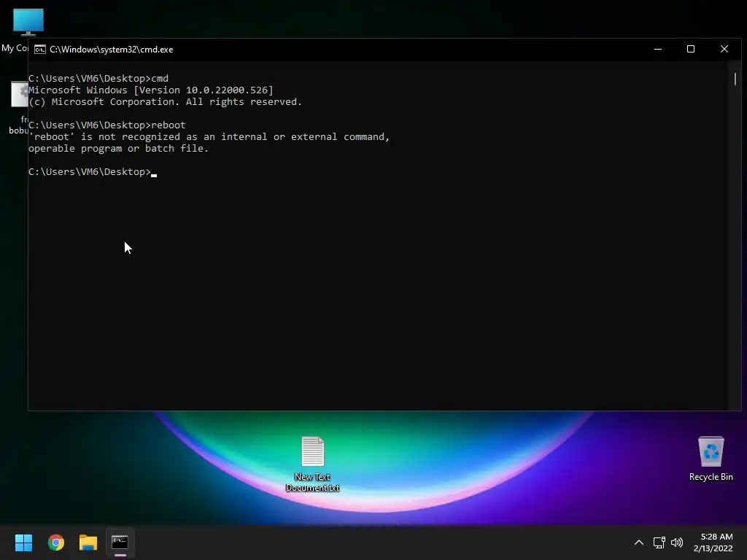747x560 pixels.
Task: Launch Google Chrome from the taskbar
Action: click(55, 542)
